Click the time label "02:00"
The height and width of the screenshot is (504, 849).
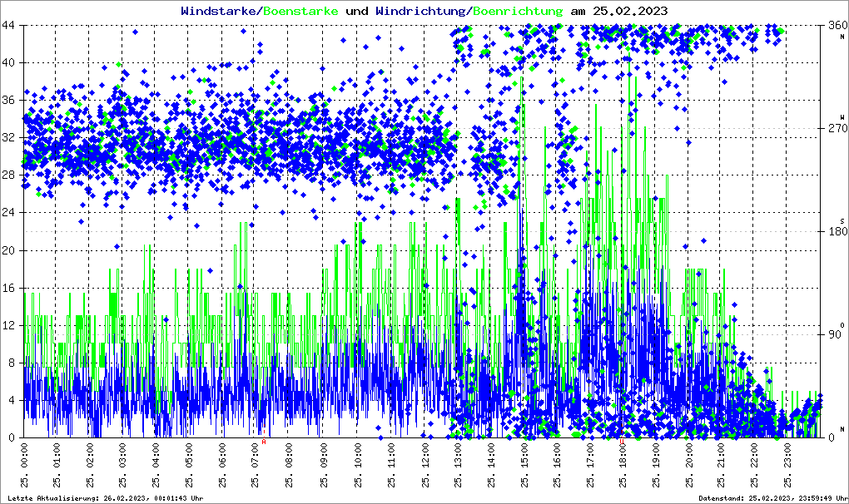[x=91, y=455]
